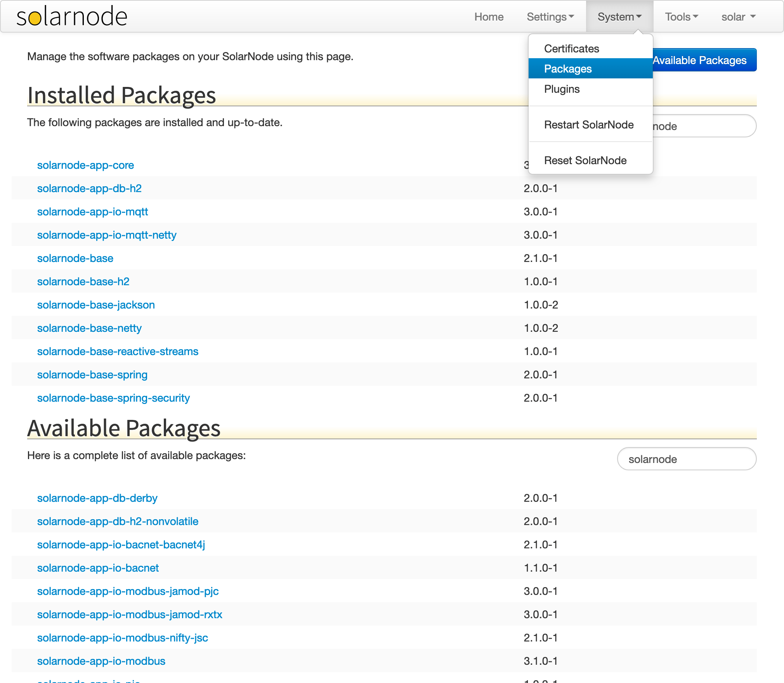Choose Reset SolarNode menu entry

pos(590,160)
